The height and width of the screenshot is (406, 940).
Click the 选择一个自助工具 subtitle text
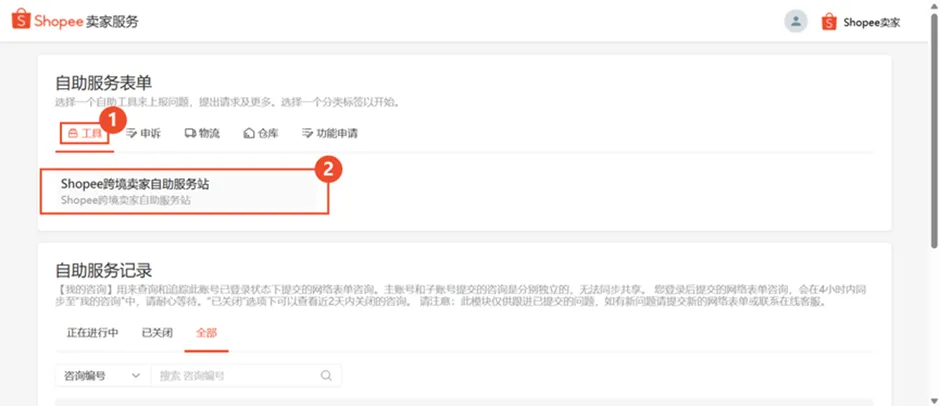pos(227,103)
